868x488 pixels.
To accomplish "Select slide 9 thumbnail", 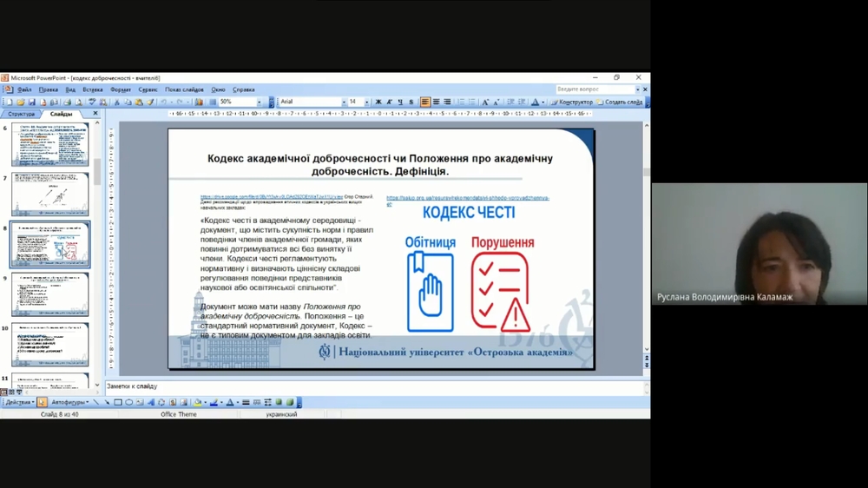I will 49,294.
